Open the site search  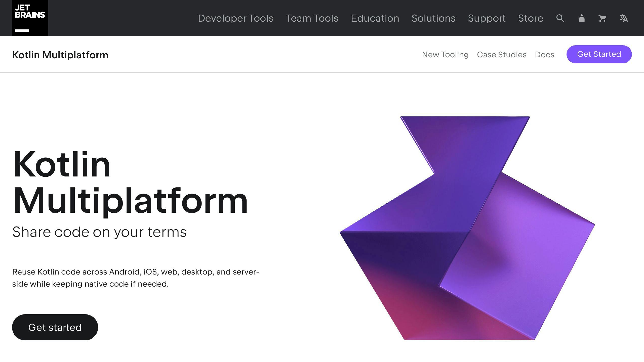[560, 18]
